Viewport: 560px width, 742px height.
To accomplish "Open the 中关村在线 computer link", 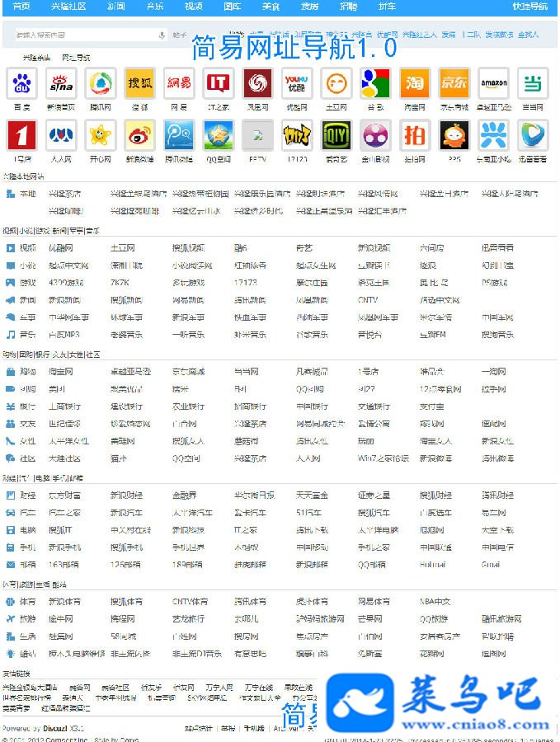I will tap(130, 530).
